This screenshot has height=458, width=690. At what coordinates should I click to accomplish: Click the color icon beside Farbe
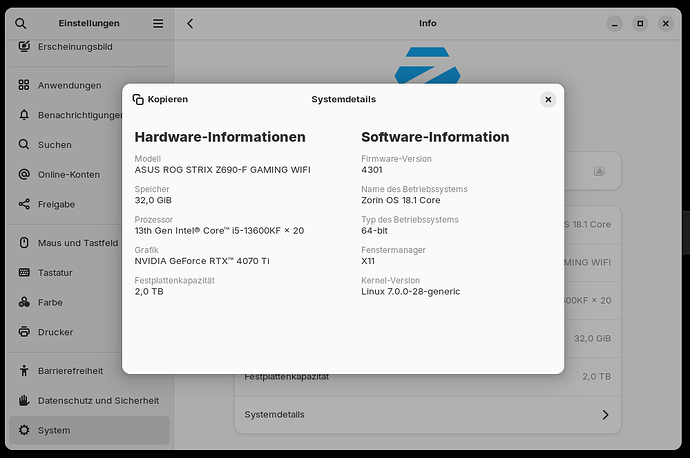24,302
